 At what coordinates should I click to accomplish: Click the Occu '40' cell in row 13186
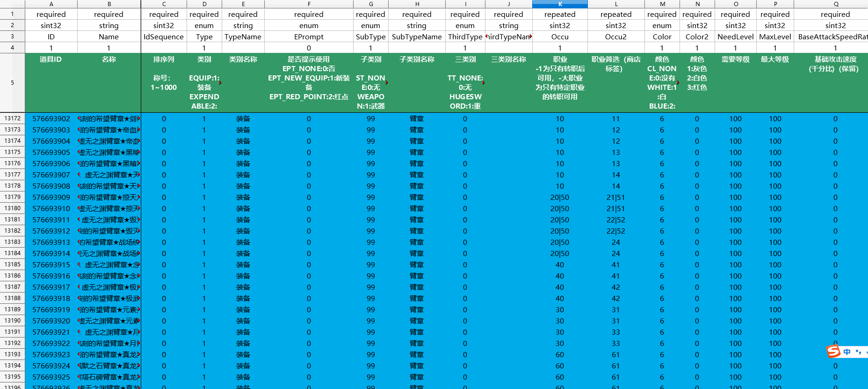[560, 276]
